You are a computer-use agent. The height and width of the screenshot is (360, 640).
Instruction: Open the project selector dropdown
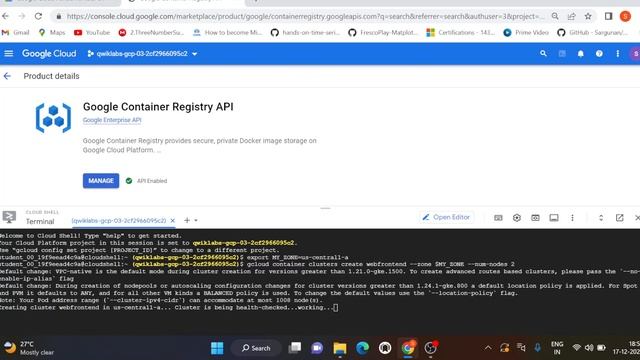click(x=142, y=53)
